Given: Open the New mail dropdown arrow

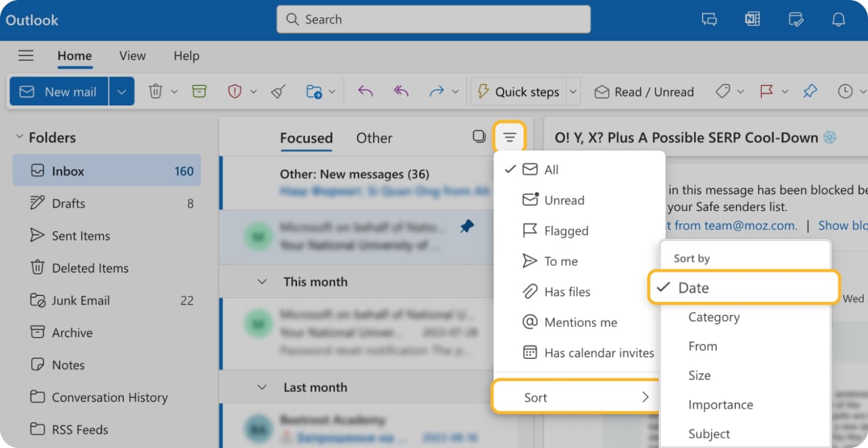Looking at the screenshot, I should click(121, 91).
